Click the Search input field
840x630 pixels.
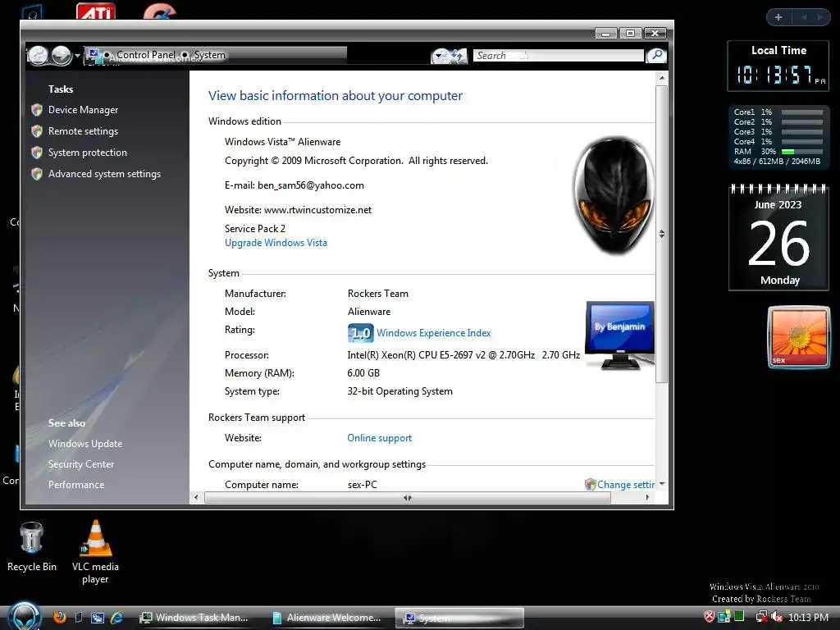coord(558,55)
